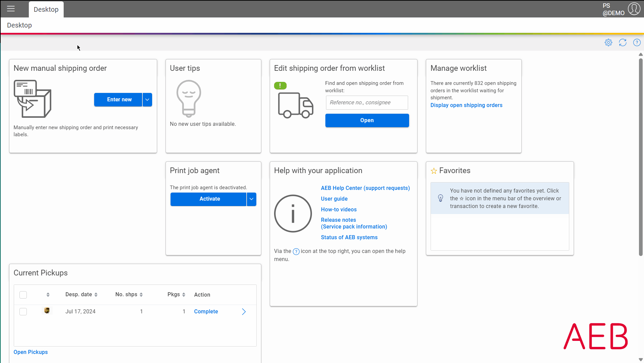Focus the Reference no., consignee field
Image resolution: width=644 pixels, height=363 pixels.
coord(367,103)
